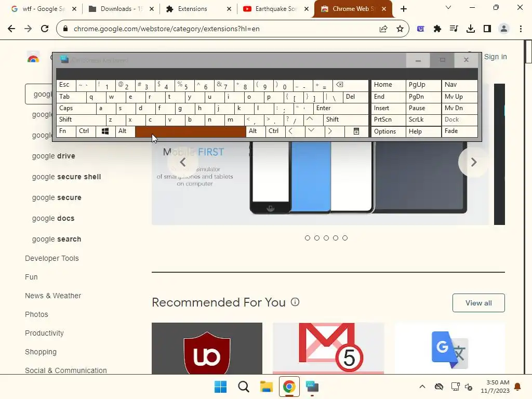The image size is (532, 399).
Task: Switch to the Extensions tab
Action: click(198, 9)
